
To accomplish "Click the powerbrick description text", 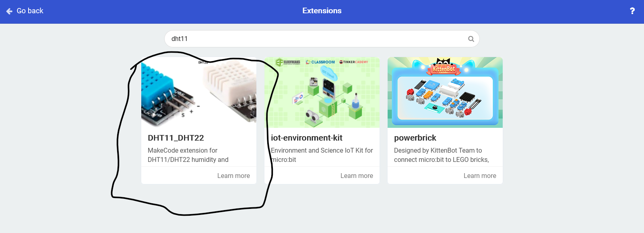I will pos(442,155).
